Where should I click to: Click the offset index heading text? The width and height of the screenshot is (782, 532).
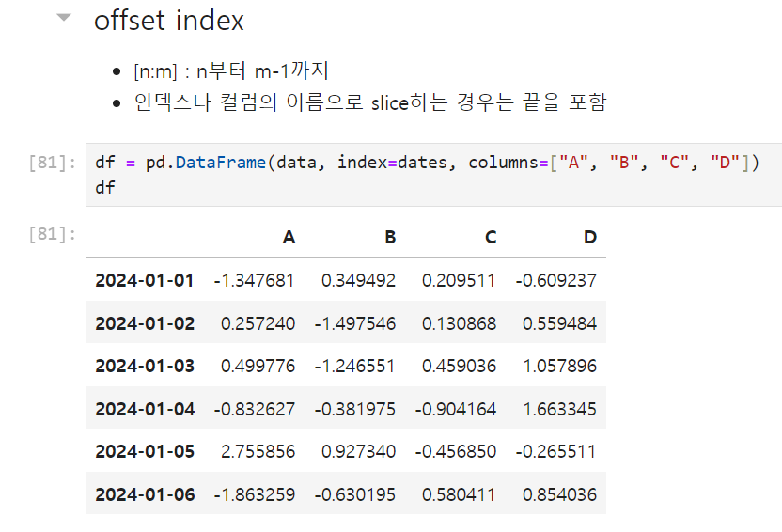[x=168, y=21]
